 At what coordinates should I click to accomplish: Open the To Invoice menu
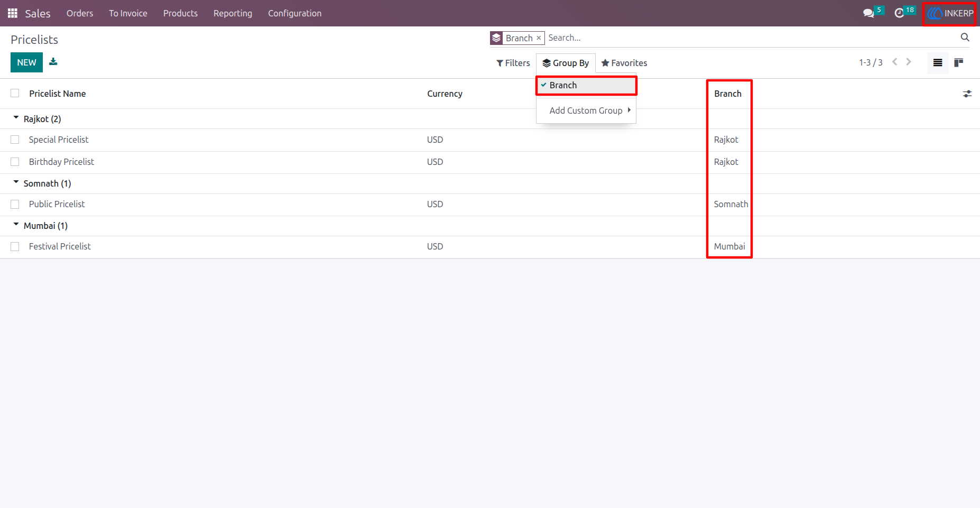point(128,13)
